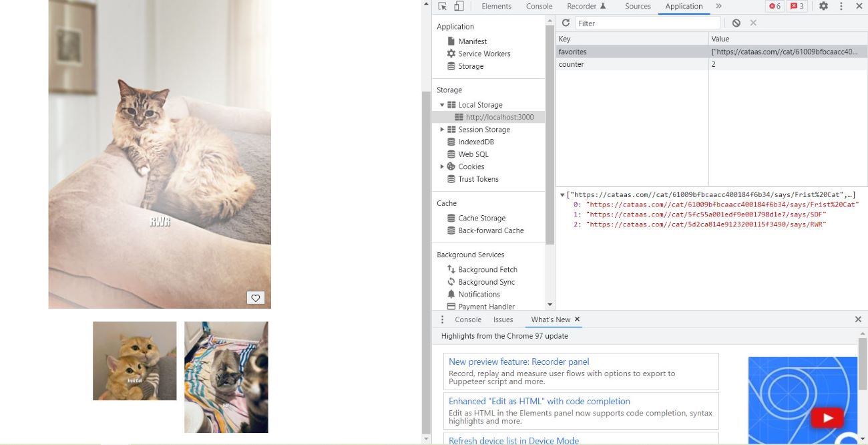The height and width of the screenshot is (445, 868).
Task: Open Refresh device list in Device Mode link
Action: point(513,440)
